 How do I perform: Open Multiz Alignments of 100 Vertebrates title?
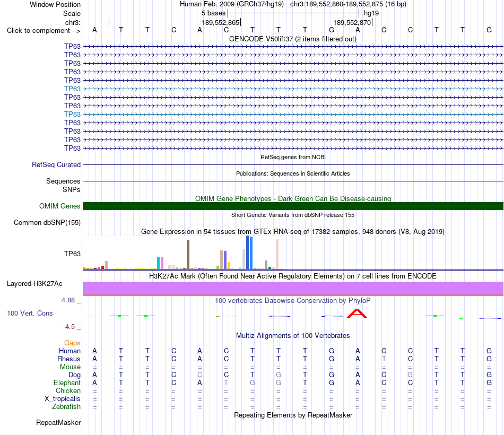(x=293, y=336)
